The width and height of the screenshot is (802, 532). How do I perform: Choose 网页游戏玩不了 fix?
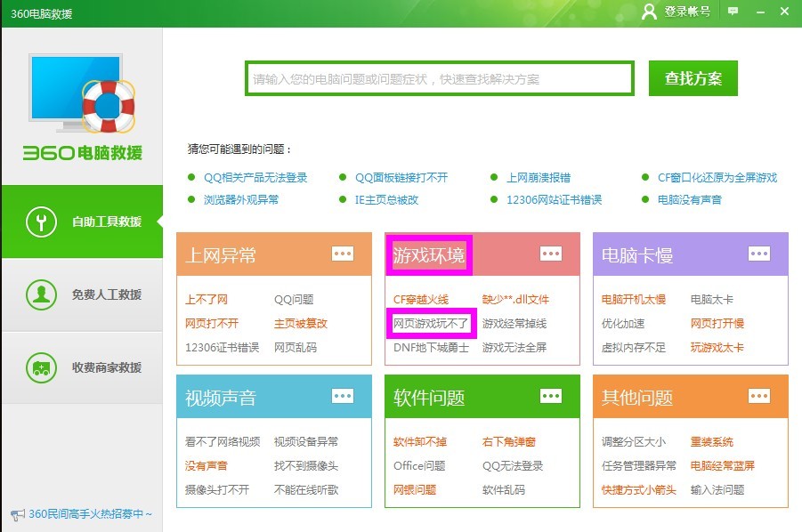pos(431,324)
